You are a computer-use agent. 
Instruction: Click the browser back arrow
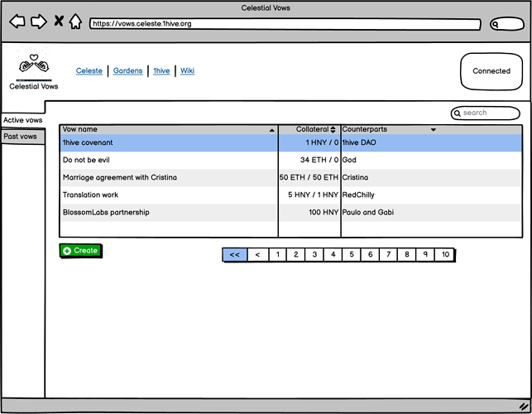point(17,22)
